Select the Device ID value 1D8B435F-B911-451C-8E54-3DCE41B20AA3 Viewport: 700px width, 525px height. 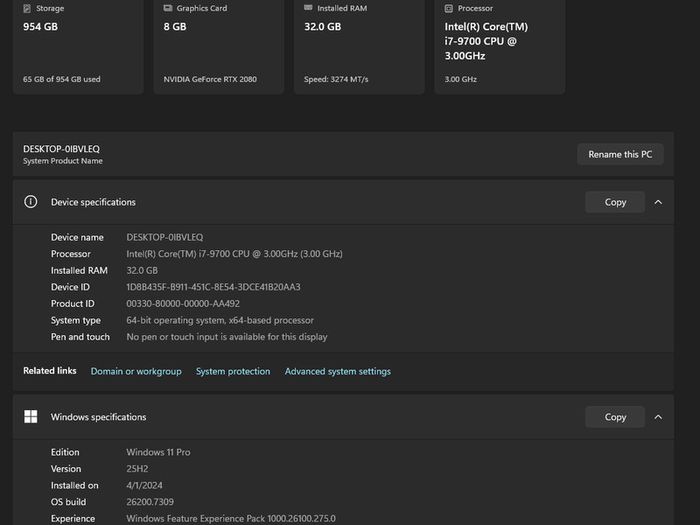click(x=213, y=287)
